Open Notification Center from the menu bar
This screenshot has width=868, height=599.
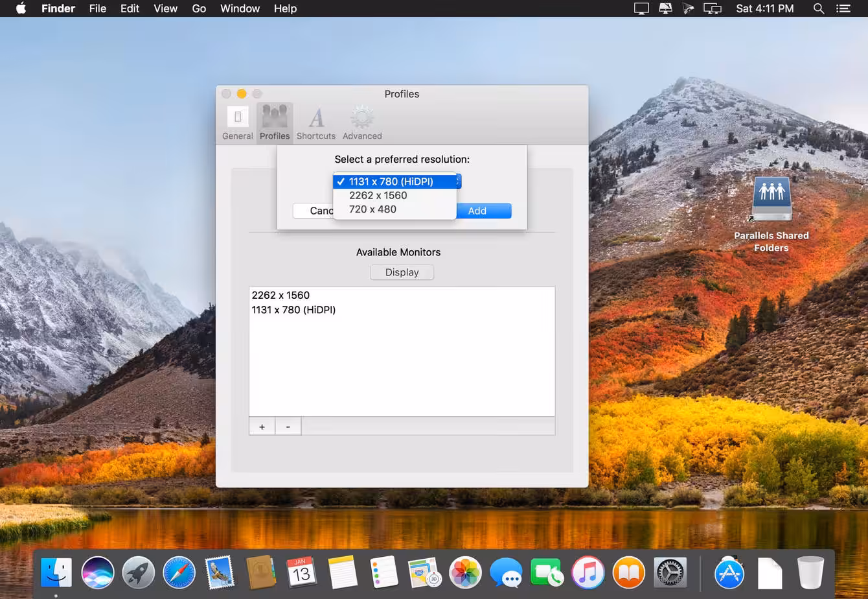point(843,8)
